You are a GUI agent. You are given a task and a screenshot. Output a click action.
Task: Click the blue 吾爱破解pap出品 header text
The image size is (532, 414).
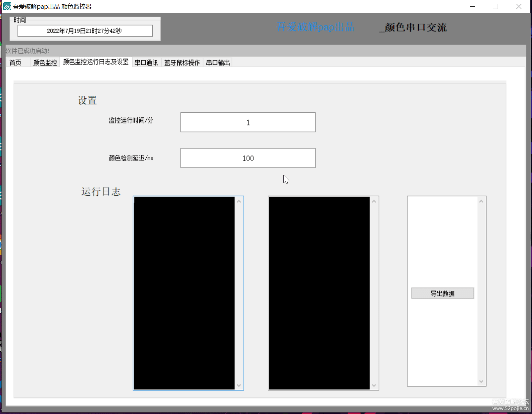tap(315, 27)
